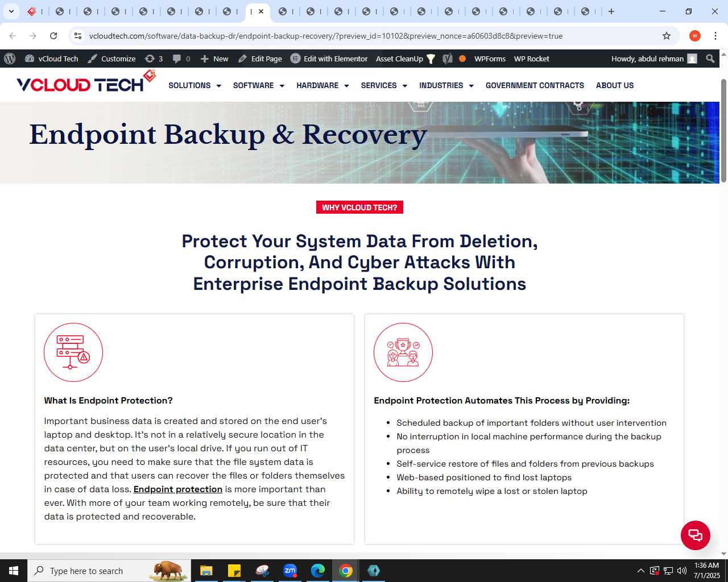This screenshot has height=582, width=728.
Task: Open the Yoast SEO icon
Action: (x=448, y=59)
